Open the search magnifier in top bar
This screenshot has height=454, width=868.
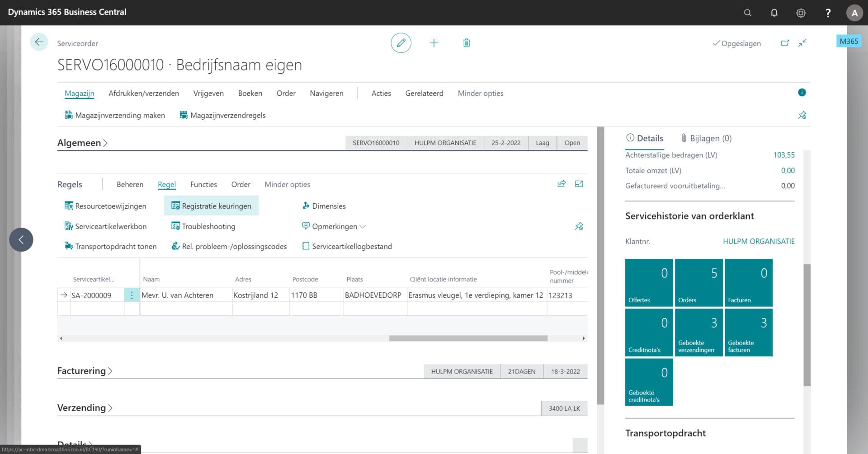click(747, 13)
